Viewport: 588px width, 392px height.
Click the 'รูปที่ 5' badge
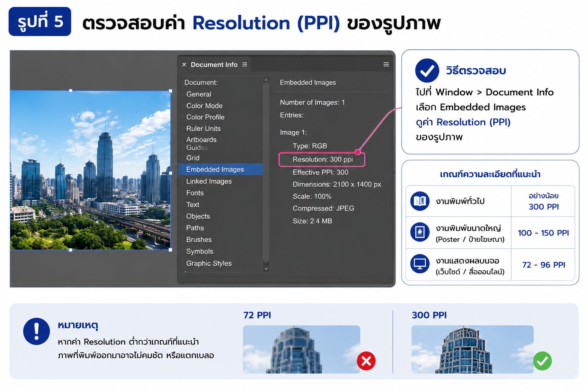coord(40,21)
